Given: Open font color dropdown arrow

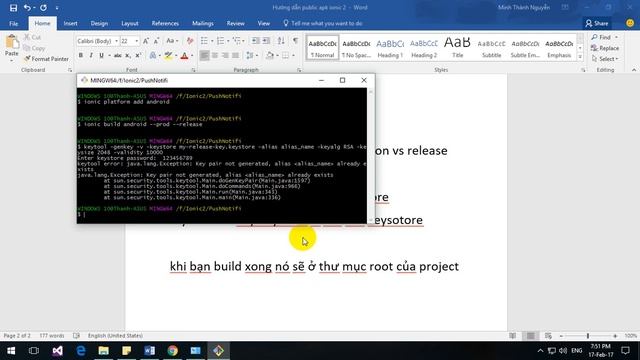Looking at the screenshot, I should (x=192, y=56).
